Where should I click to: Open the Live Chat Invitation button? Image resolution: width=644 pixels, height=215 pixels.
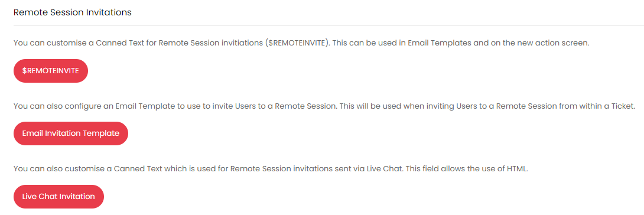click(x=58, y=197)
